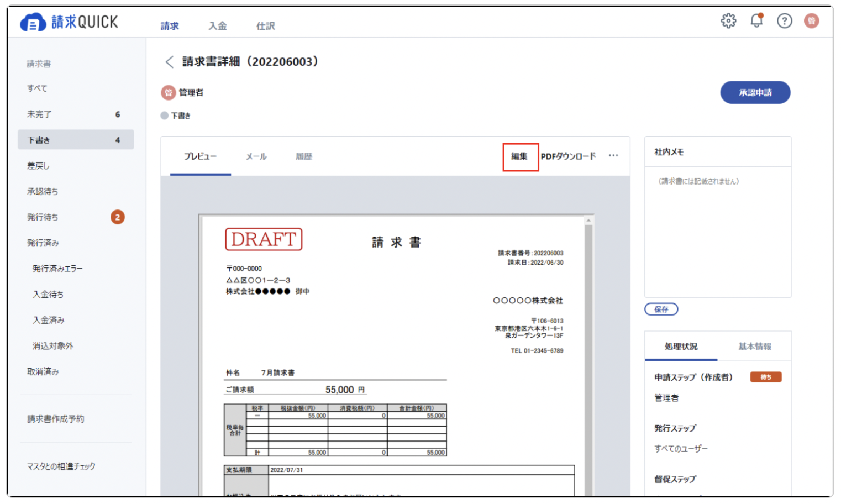Click the 社内メモ panel header

(669, 152)
